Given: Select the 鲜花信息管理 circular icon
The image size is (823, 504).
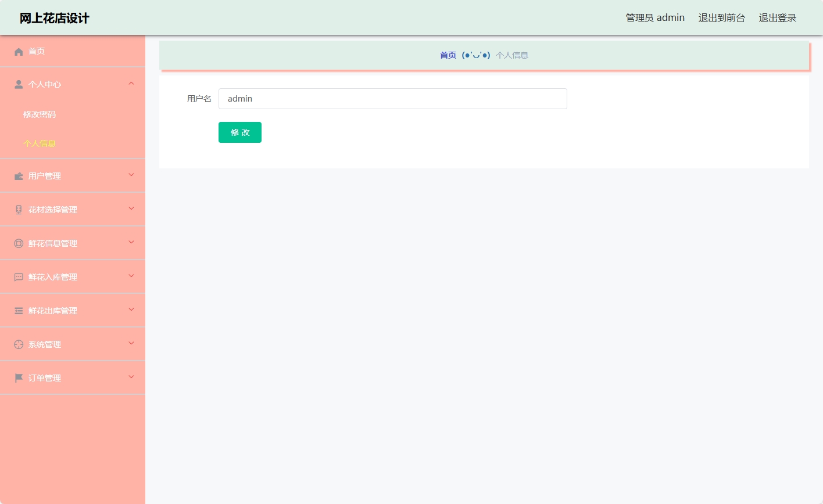Looking at the screenshot, I should (18, 243).
